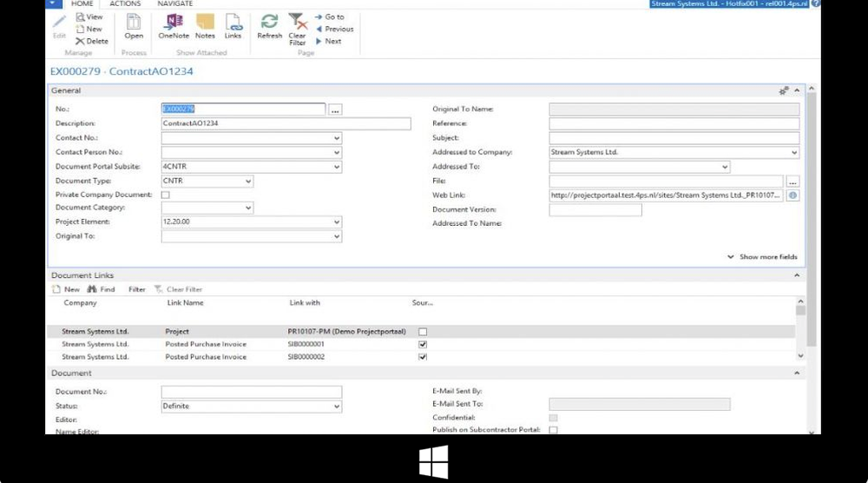Click Find in Document Links

101,289
